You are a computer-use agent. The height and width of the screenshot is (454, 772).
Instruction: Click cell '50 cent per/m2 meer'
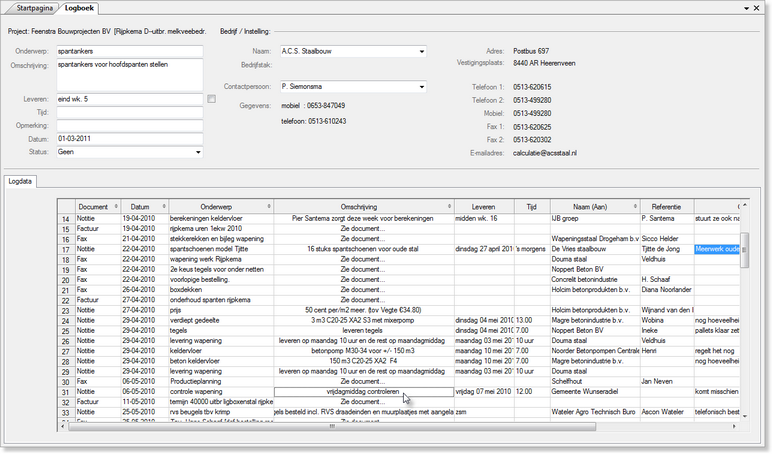[363, 310]
